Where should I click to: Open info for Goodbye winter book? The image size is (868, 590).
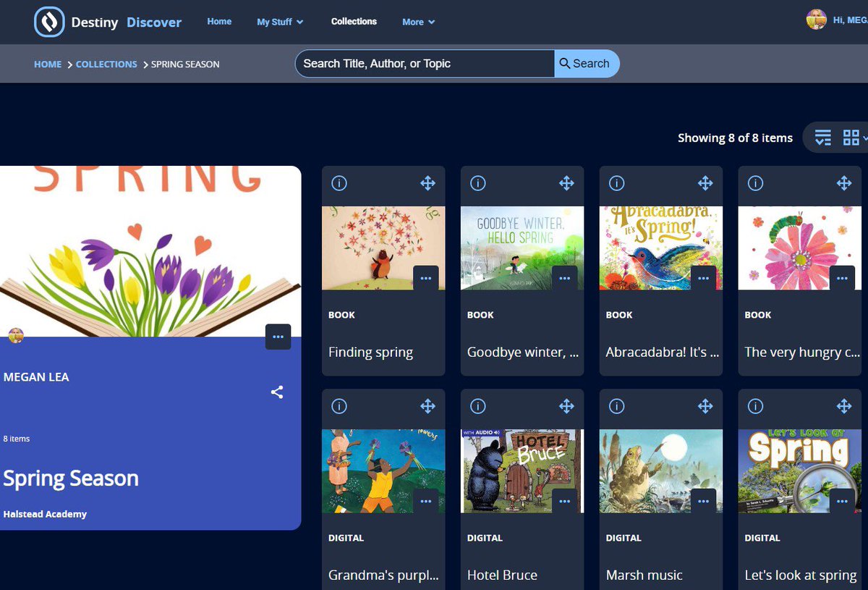pyautogui.click(x=477, y=183)
